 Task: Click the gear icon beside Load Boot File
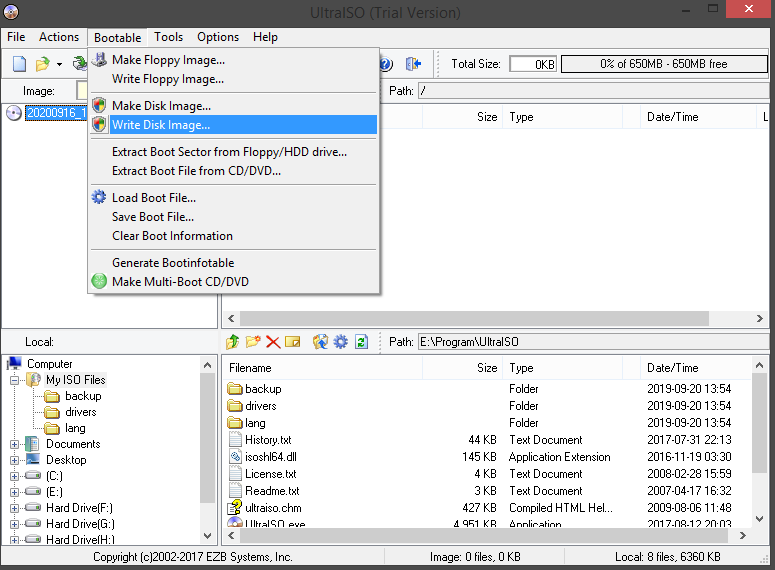click(x=99, y=197)
